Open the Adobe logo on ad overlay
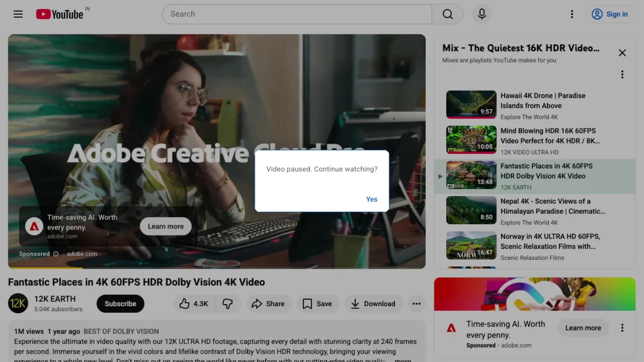 tap(34, 227)
